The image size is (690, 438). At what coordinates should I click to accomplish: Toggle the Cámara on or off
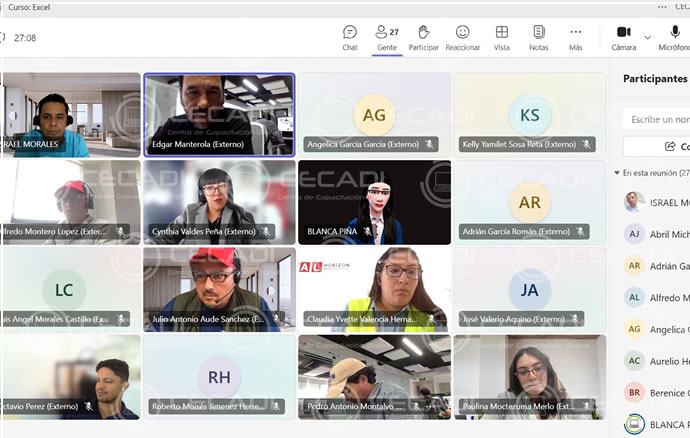pos(624,38)
